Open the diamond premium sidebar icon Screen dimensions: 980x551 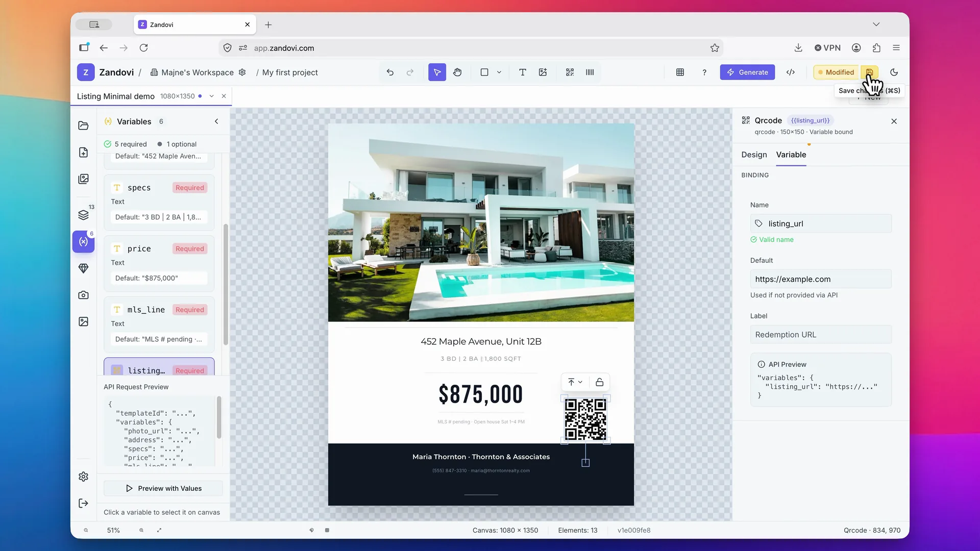point(83,268)
